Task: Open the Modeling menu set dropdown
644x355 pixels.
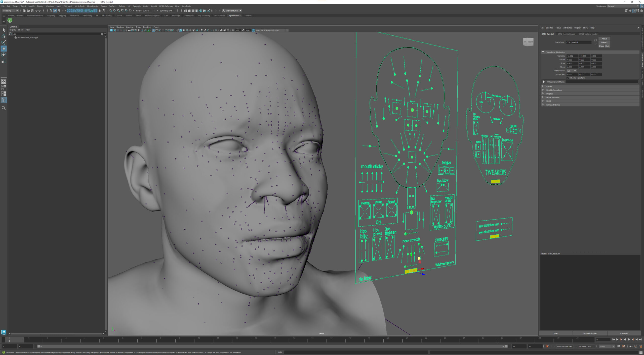Action: 10,11
